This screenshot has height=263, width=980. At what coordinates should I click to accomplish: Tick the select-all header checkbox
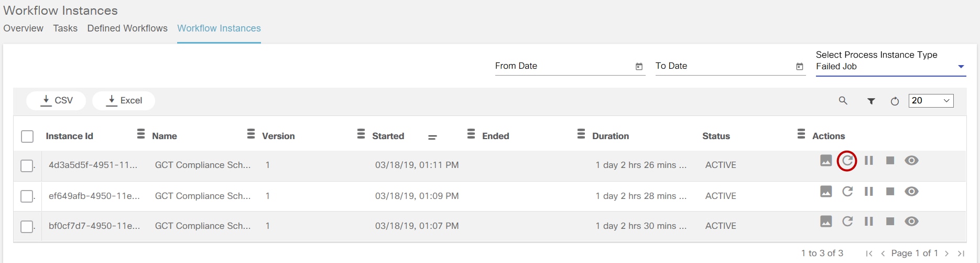[x=27, y=136]
